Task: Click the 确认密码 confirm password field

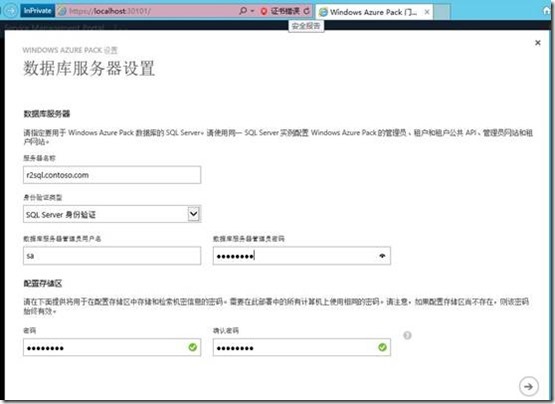Action: coord(302,347)
